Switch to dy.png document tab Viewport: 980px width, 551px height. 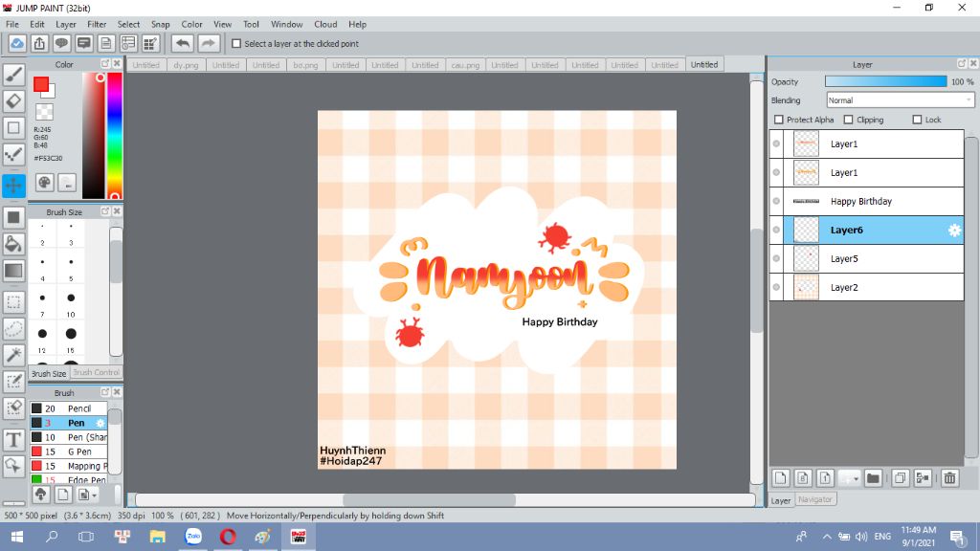(x=186, y=65)
